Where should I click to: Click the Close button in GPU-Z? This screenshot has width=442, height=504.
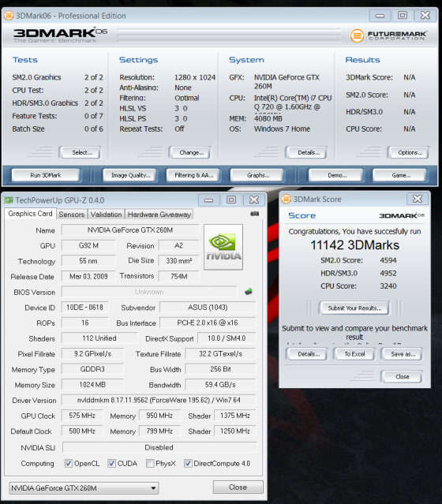pos(238,487)
